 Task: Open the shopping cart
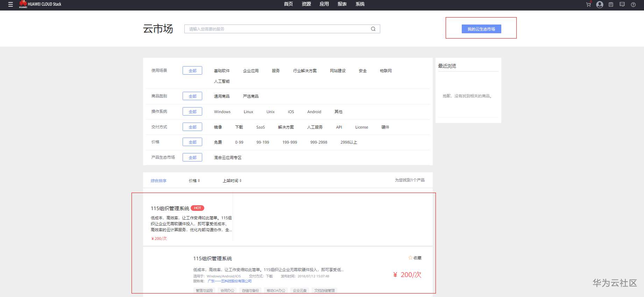click(588, 5)
